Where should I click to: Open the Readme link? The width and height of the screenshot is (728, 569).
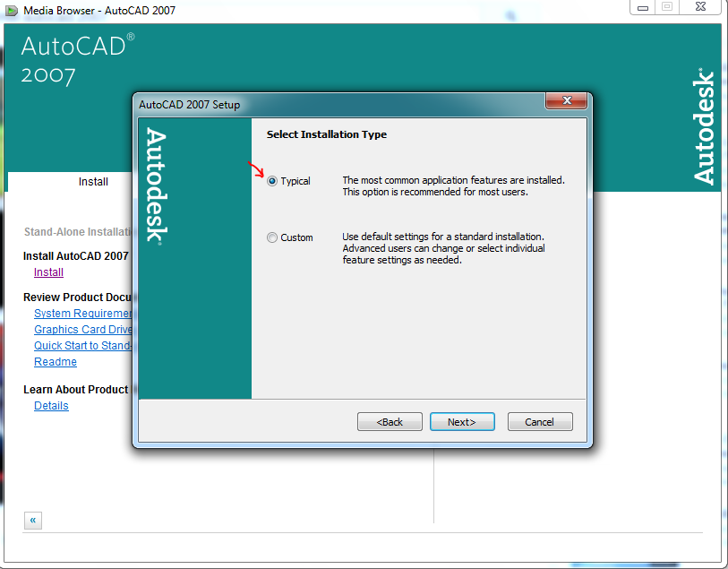pos(56,362)
